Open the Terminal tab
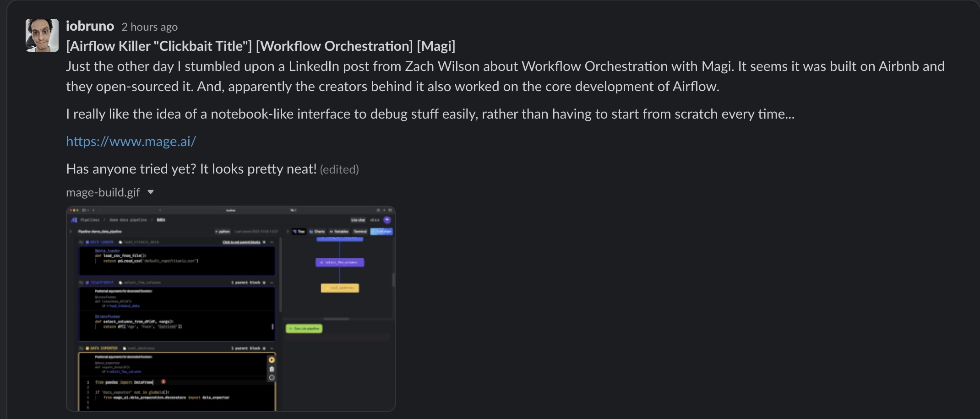980x419 pixels. (x=359, y=231)
